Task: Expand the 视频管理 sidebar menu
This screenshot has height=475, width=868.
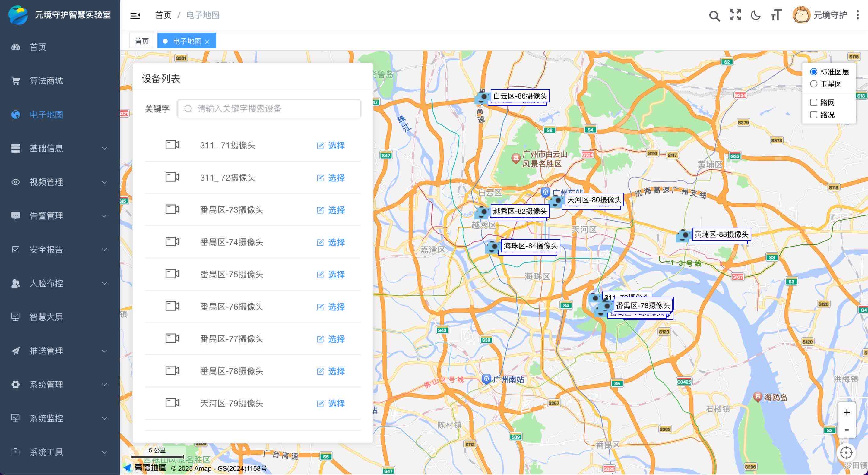Action: pyautogui.click(x=59, y=182)
